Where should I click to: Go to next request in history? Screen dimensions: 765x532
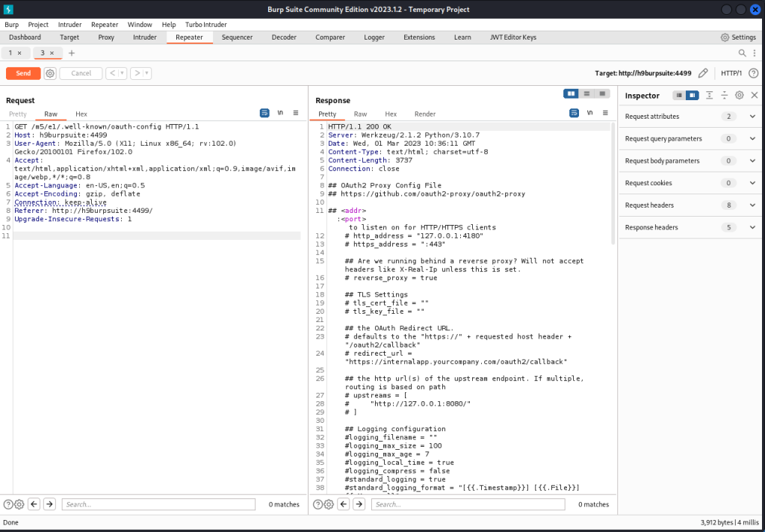coord(137,73)
